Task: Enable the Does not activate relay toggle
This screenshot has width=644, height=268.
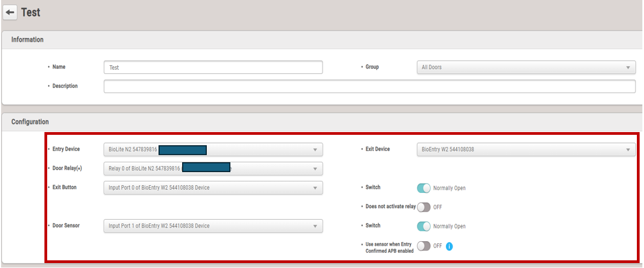Action: click(x=423, y=207)
